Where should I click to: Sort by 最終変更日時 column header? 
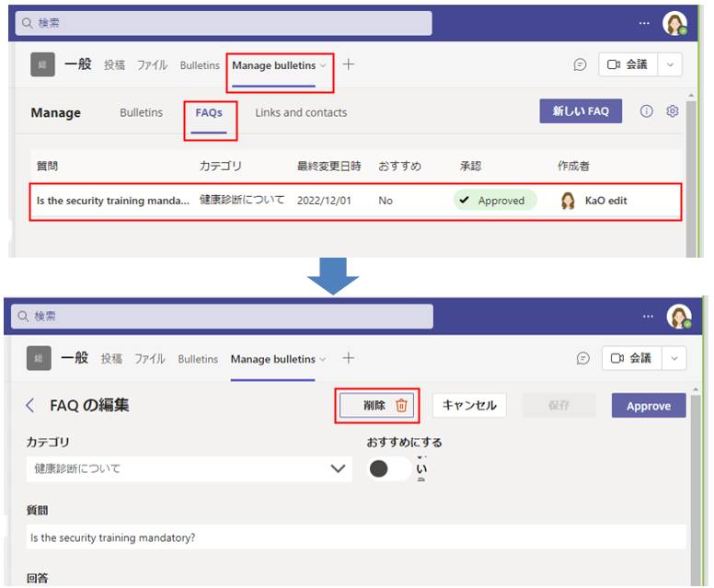328,166
